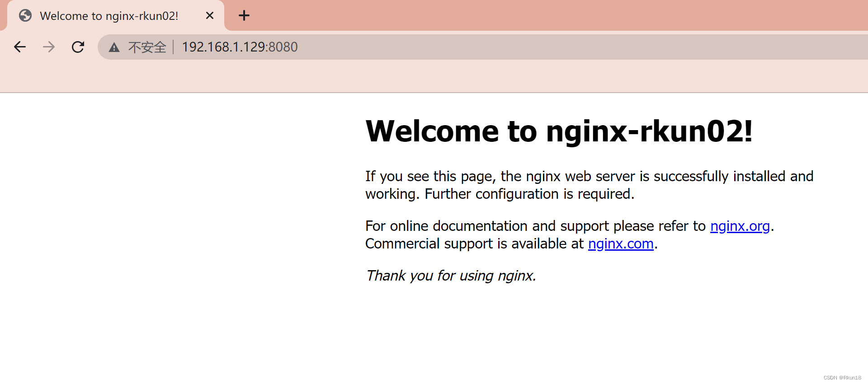The width and height of the screenshot is (868, 384).
Task: Click 'Commercial support is available at' text
Action: [x=475, y=244]
